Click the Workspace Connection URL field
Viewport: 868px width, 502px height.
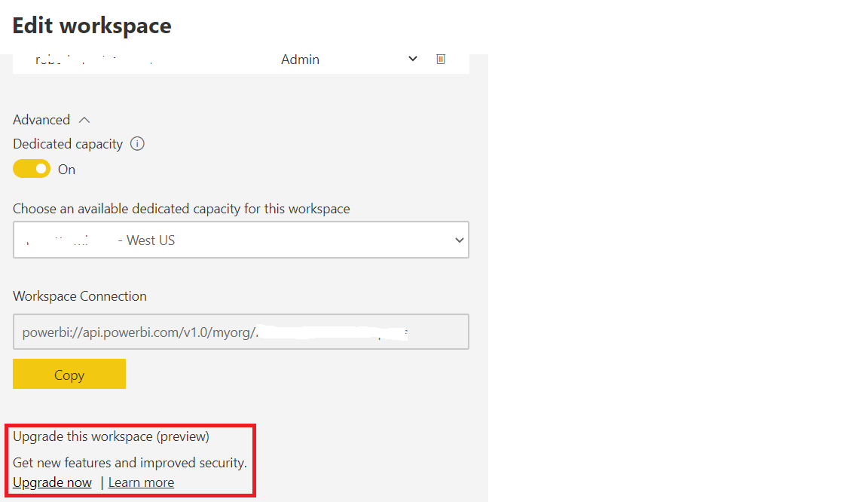(x=241, y=332)
